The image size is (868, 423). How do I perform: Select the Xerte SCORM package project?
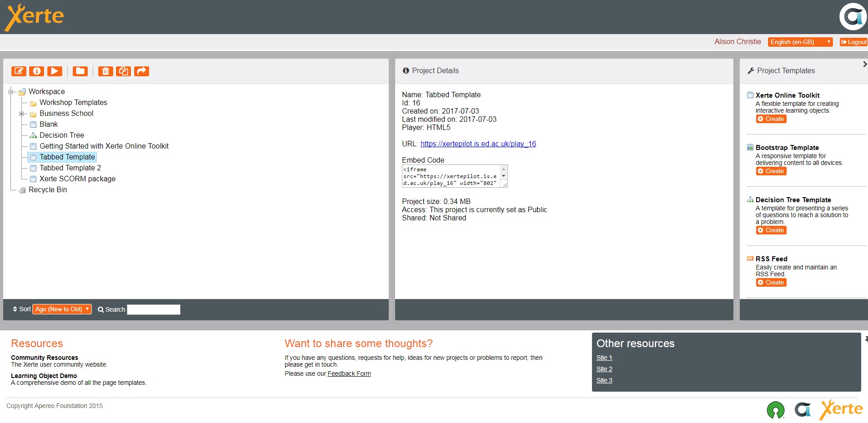pos(78,179)
